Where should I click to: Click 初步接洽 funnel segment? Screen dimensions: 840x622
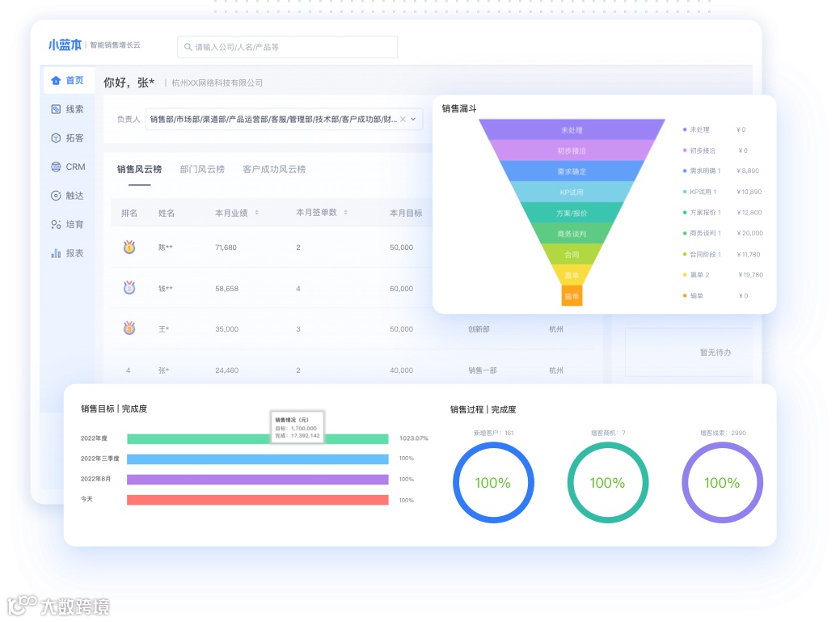[x=572, y=150]
